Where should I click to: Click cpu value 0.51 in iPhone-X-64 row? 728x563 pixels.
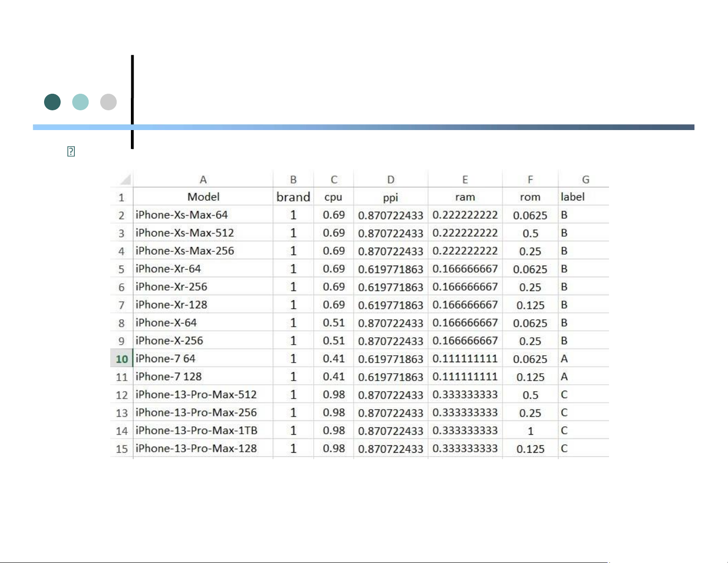click(334, 323)
